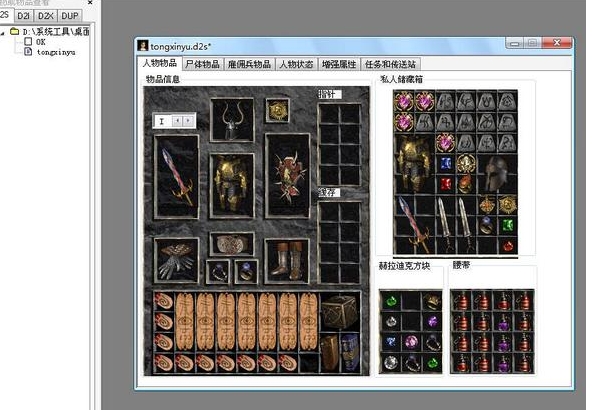Screen dimensions: 594x410
Task: Maximize the tongxinyu.d2s window
Action: 532,43
